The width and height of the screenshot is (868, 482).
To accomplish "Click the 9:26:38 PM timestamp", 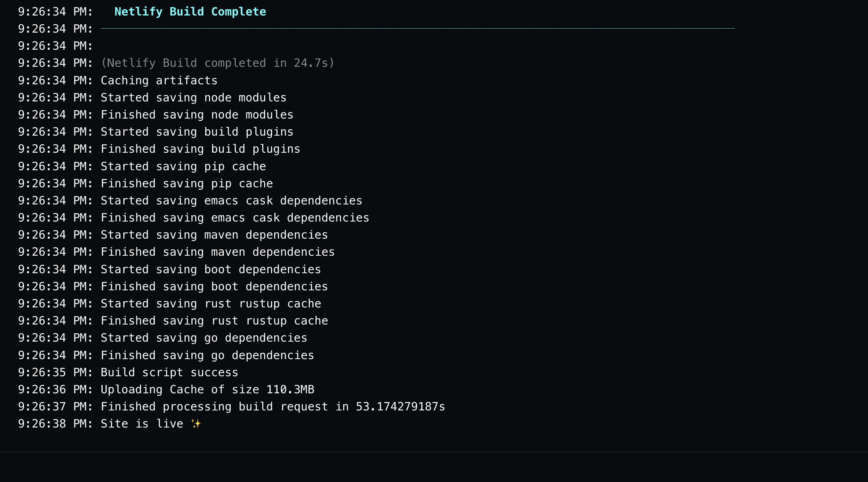I will coord(55,424).
